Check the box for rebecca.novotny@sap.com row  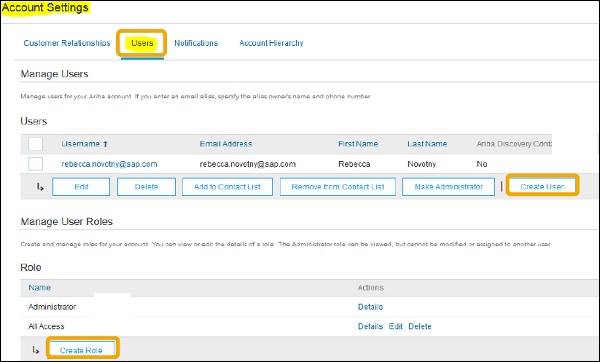(x=36, y=164)
